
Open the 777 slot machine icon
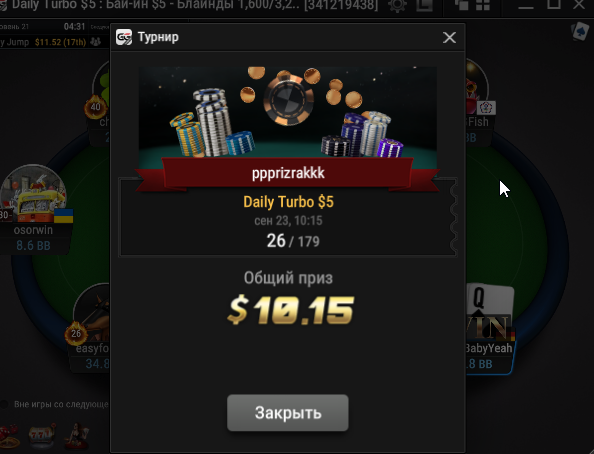42,435
